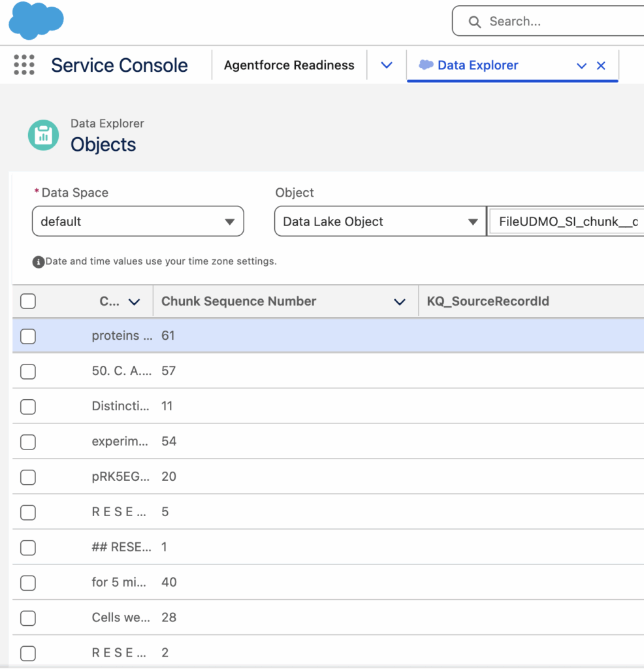Open the Data Explorer tab actions chevron

click(581, 66)
